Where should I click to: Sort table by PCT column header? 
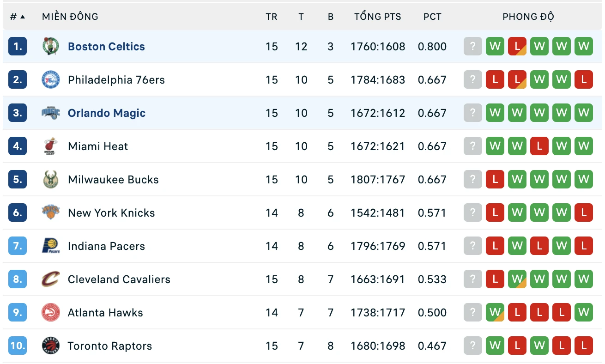432,17
